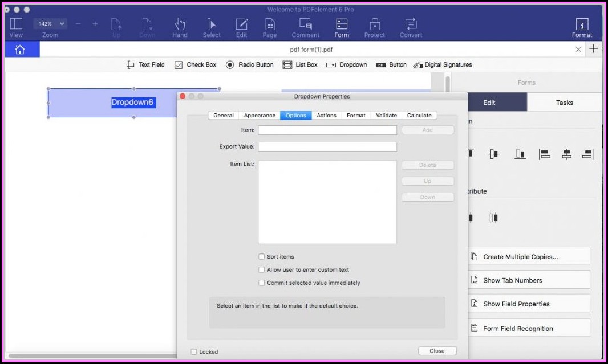
Task: Toggle the Locked checkbox
Action: tap(194, 352)
